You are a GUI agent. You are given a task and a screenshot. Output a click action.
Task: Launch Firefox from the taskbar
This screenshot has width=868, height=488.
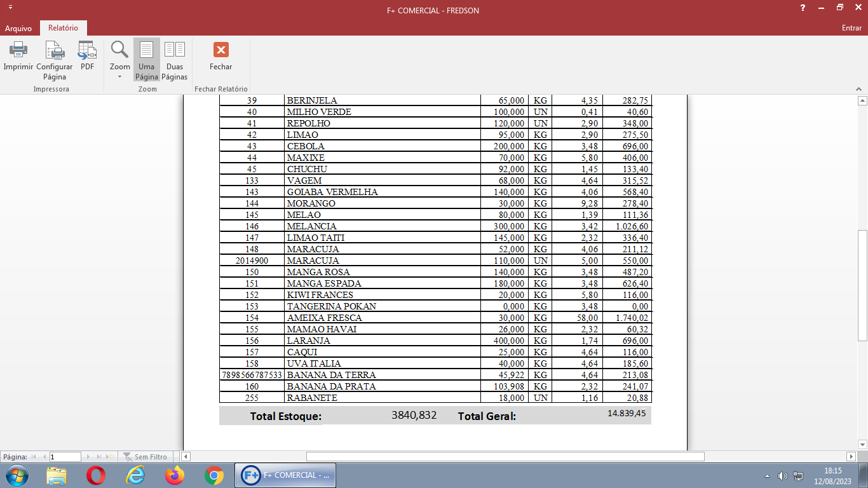[x=174, y=475]
